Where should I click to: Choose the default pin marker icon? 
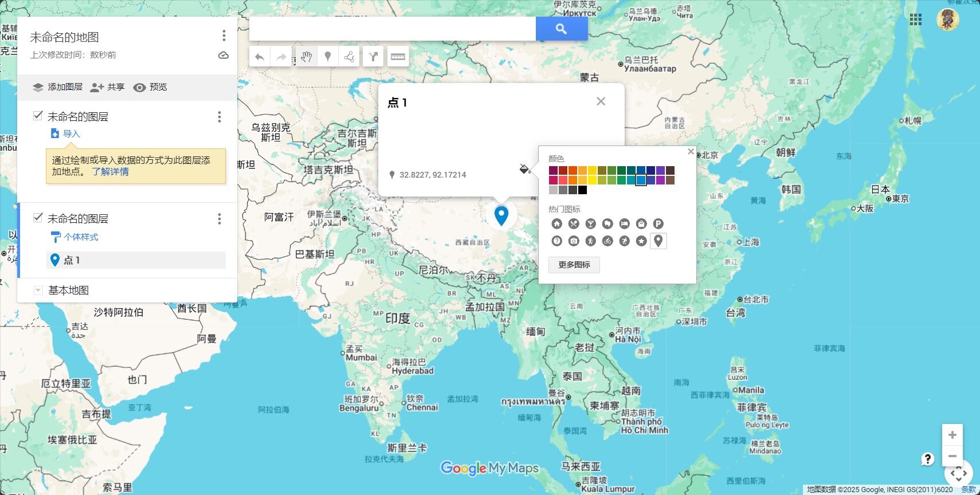tap(658, 241)
